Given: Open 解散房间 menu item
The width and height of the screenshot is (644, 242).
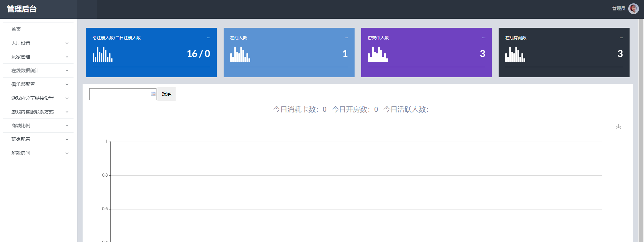Looking at the screenshot, I should tap(38, 153).
